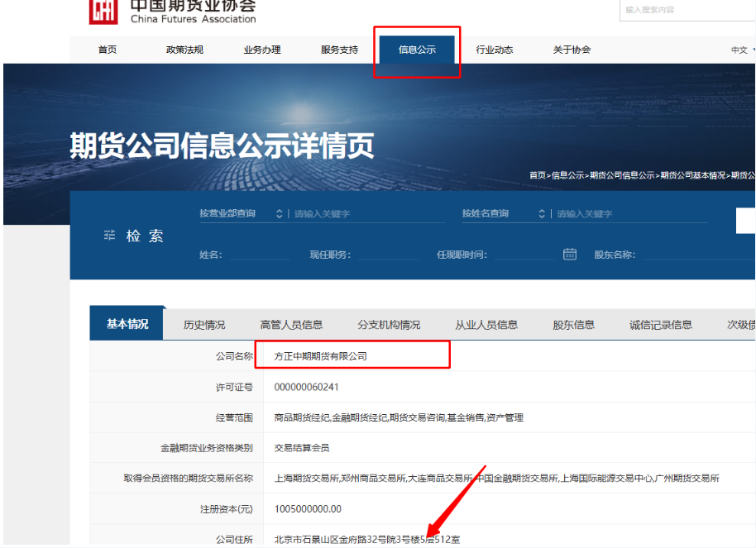Follow the 信息公示 breadcrumb link
Image resolution: width=756 pixels, height=548 pixels.
pos(567,175)
